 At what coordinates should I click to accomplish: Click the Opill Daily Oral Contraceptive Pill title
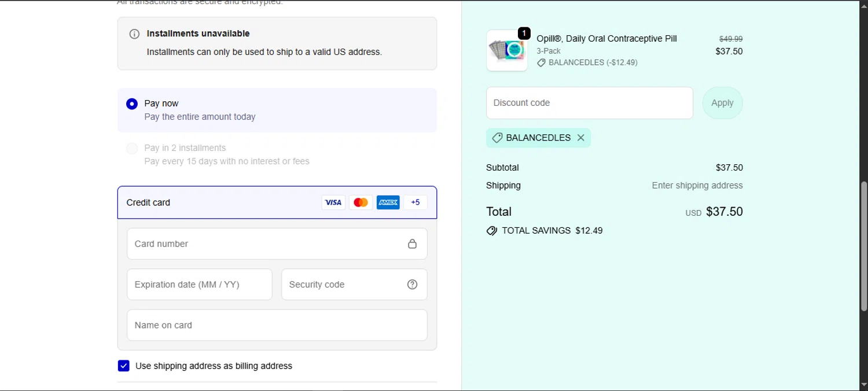(606, 39)
